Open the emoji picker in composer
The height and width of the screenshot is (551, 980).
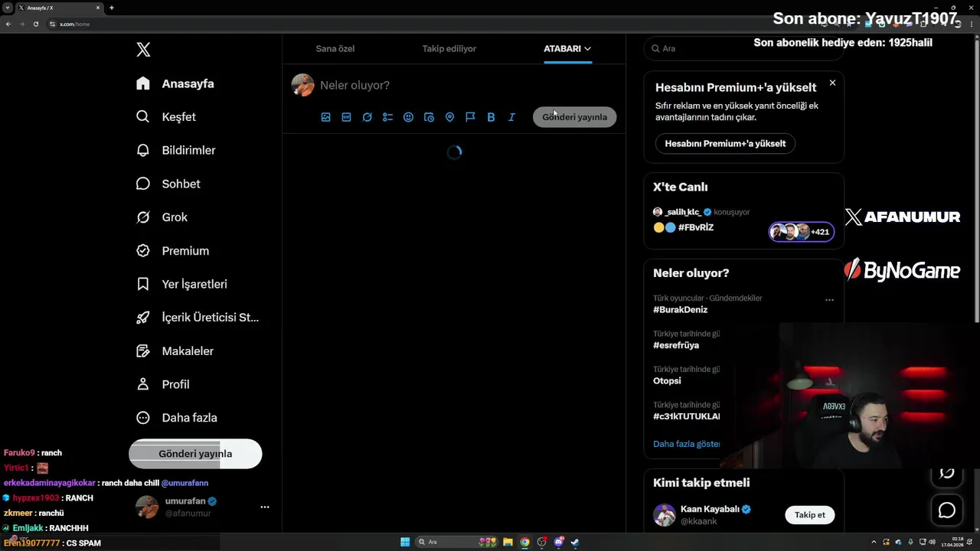coord(408,117)
